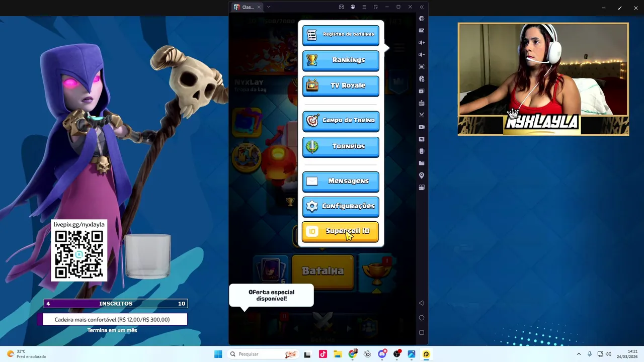Close the Clash Royale emulator tab
This screenshot has height=362, width=644.
tap(259, 7)
